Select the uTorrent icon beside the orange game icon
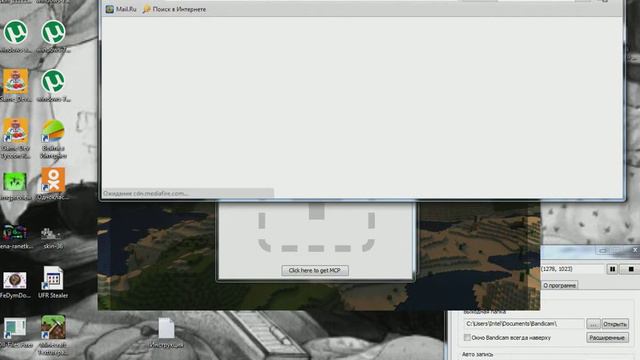 [x=53, y=85]
